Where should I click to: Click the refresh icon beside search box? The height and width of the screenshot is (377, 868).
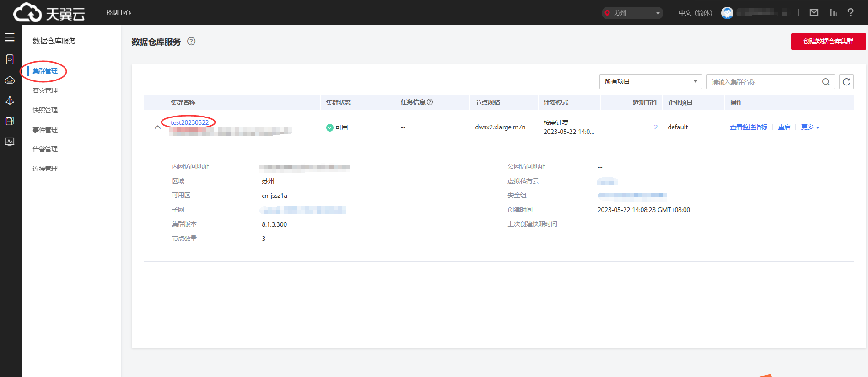pyautogui.click(x=846, y=82)
